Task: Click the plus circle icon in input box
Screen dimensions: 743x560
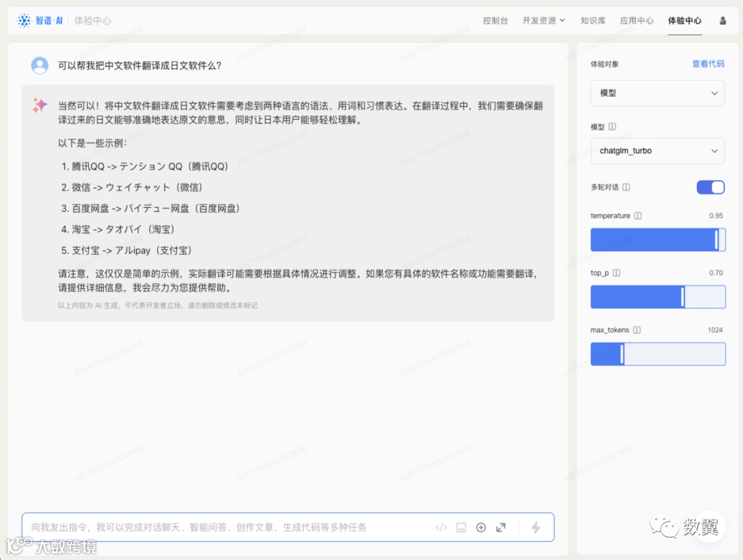Action: 481,527
